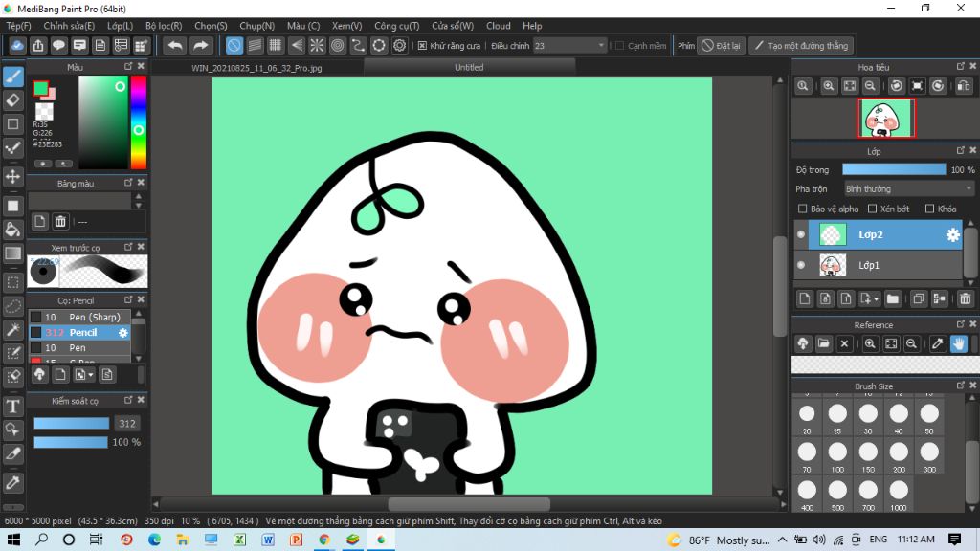980x551 pixels.
Task: Enable the concentric circle snap guide
Action: [x=338, y=46]
